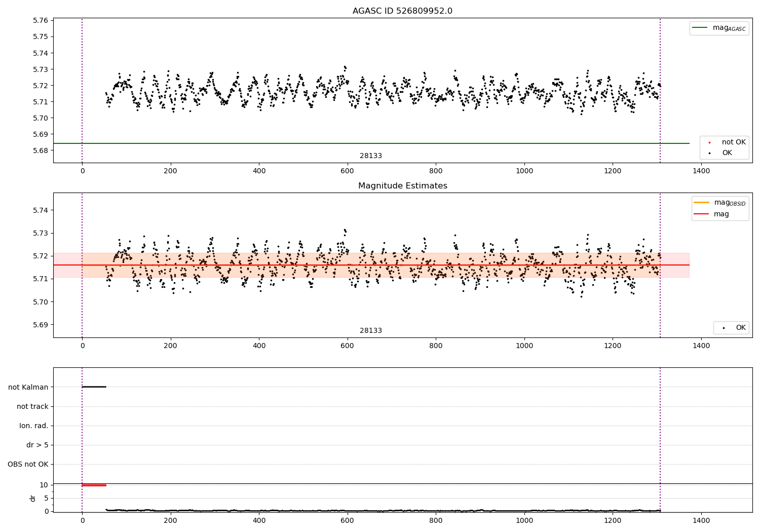Click the "OK" legend entry in top plot

pyautogui.click(x=727, y=153)
